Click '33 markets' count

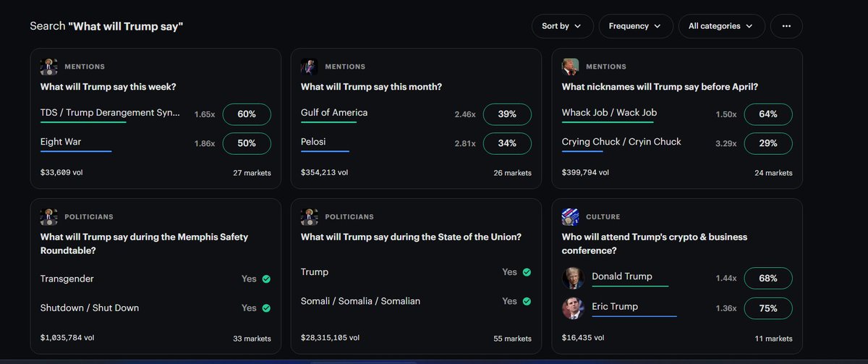[x=252, y=338]
